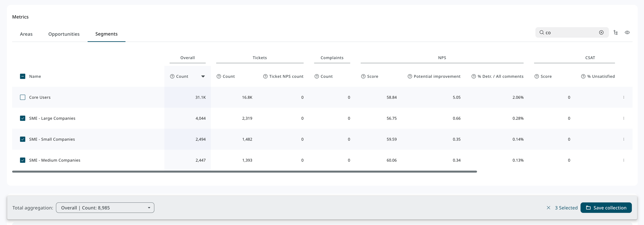Open SME - Large Companies row options
Viewport: 644px width, 225px height.
624,118
